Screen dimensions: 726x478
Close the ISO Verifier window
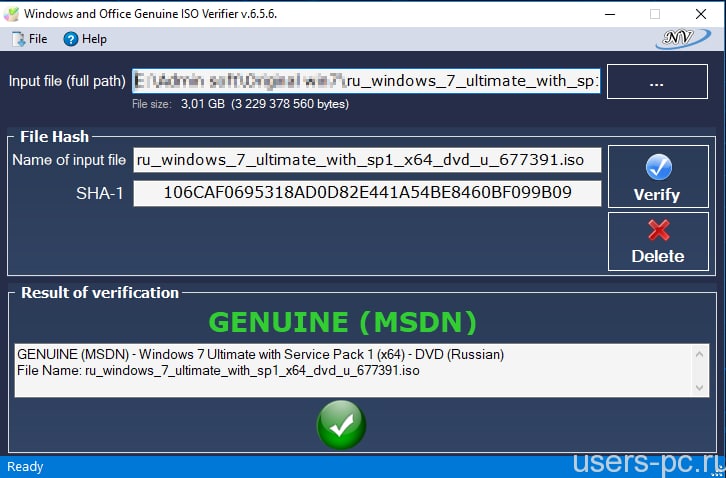click(701, 14)
